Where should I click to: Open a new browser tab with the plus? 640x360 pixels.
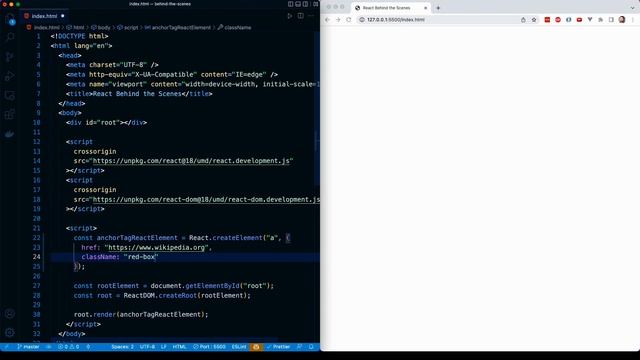(x=438, y=8)
